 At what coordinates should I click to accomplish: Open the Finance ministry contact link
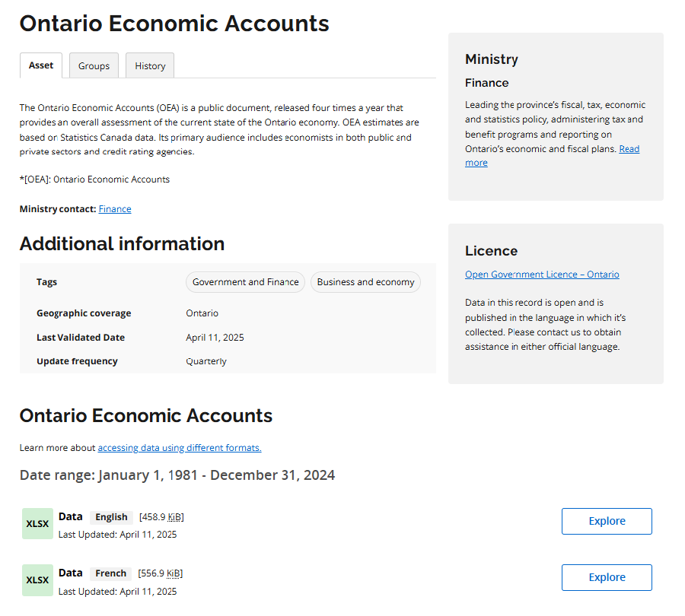(x=115, y=209)
